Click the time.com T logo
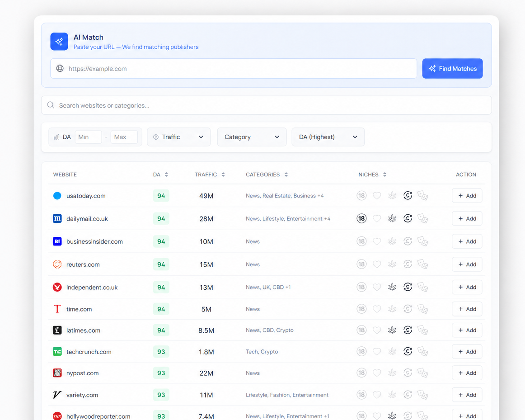This screenshot has width=525, height=420. [57, 309]
